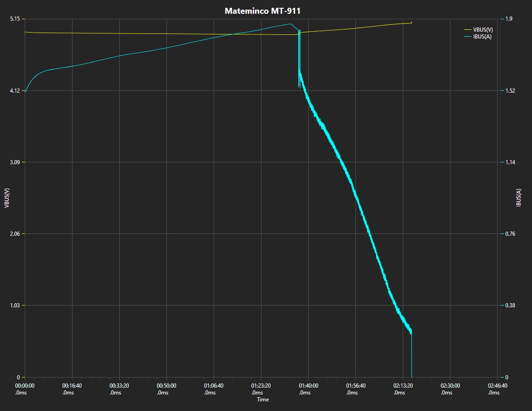
Task: Click the right axis title IBUS(A)
Action: tap(518, 198)
